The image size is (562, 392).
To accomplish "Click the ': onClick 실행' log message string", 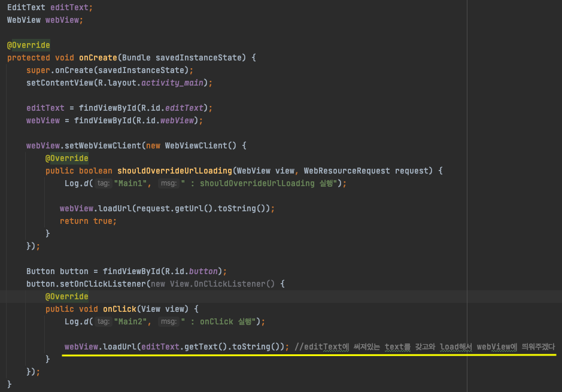I will coord(218,322).
